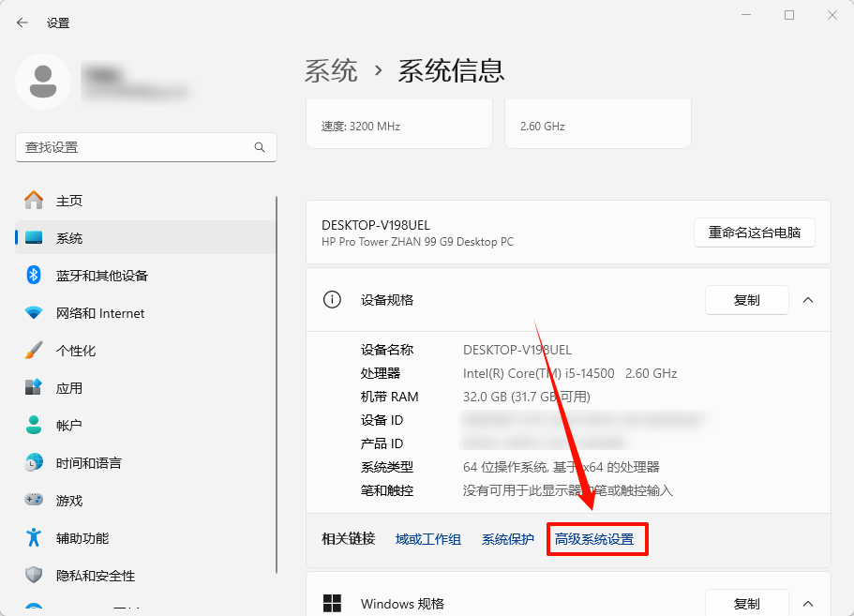Click the 时间和语言 globe clock icon
Image resolution: width=854 pixels, height=616 pixels.
34,463
